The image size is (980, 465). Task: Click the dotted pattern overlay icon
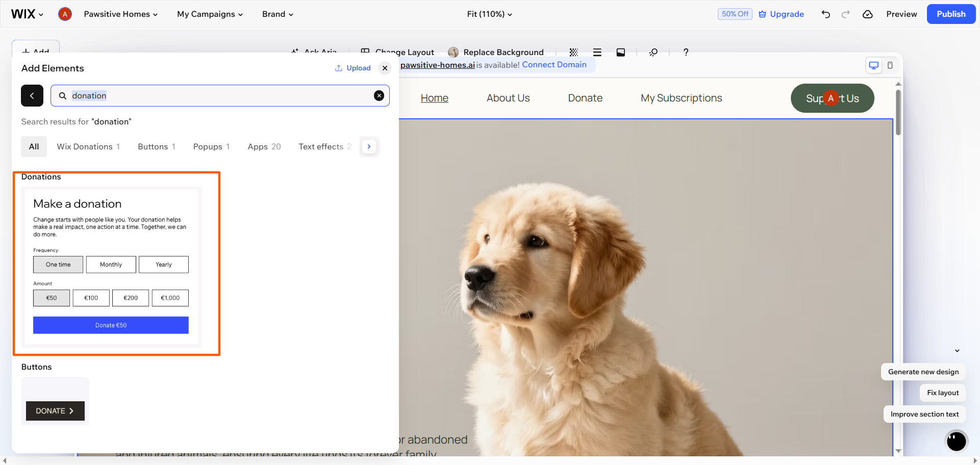tap(573, 52)
